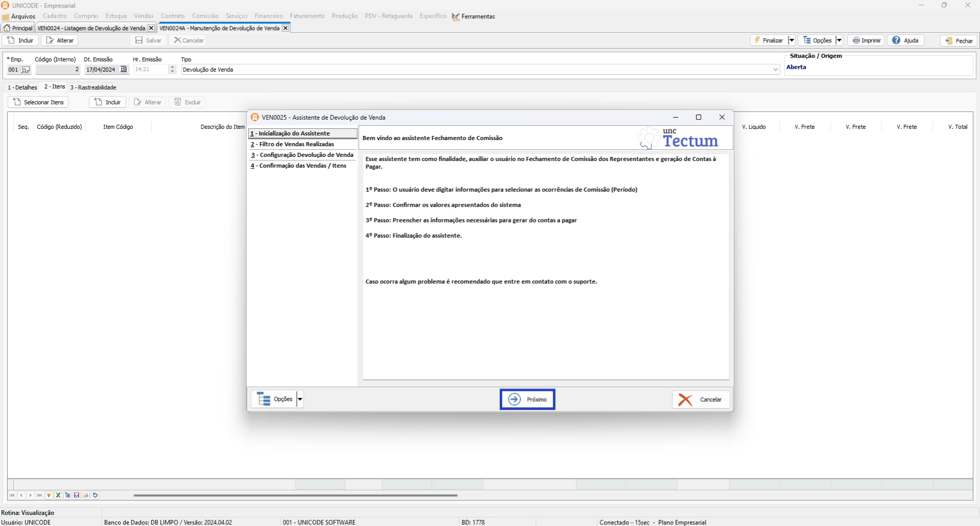The width and height of the screenshot is (980, 526).
Task: Click the purple save layout icon
Action: click(x=77, y=495)
